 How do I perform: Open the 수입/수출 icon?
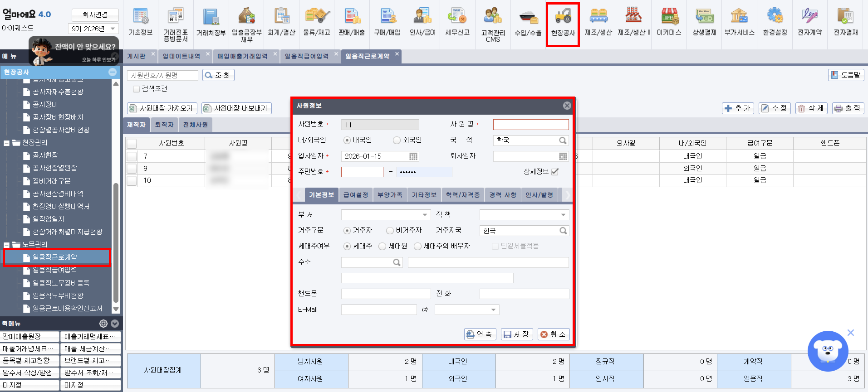pos(528,22)
